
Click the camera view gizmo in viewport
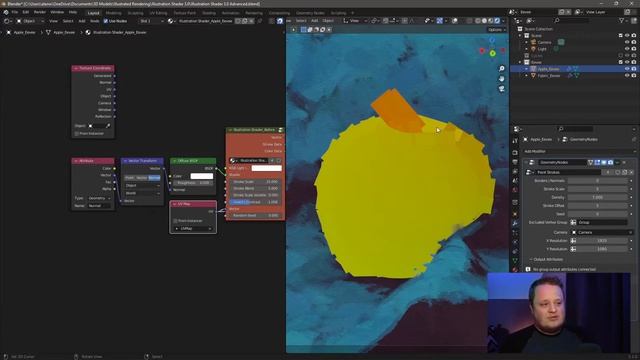[x=502, y=88]
